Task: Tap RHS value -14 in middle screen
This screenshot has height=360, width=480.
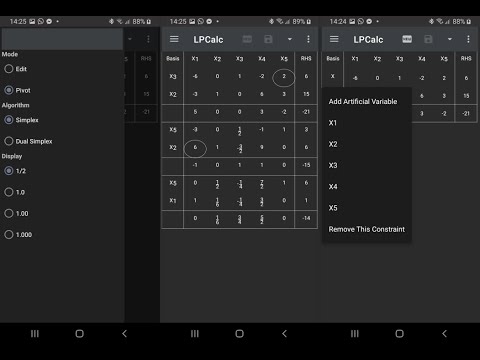Action: 306,218
